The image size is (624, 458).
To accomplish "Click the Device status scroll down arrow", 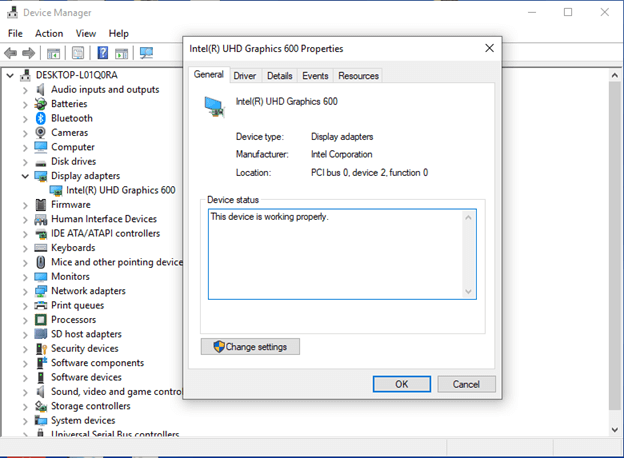I will 468,291.
